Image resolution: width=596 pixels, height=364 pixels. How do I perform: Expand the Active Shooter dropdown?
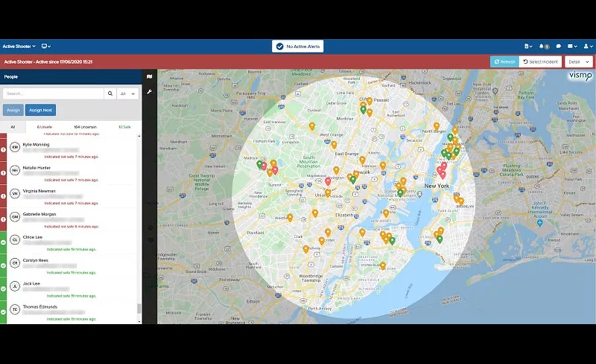[19, 46]
